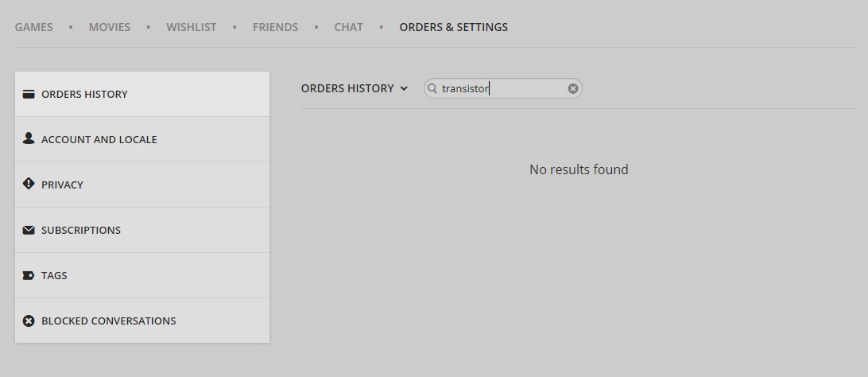868x377 pixels.
Task: Open Blocked Conversations settings
Action: point(142,321)
